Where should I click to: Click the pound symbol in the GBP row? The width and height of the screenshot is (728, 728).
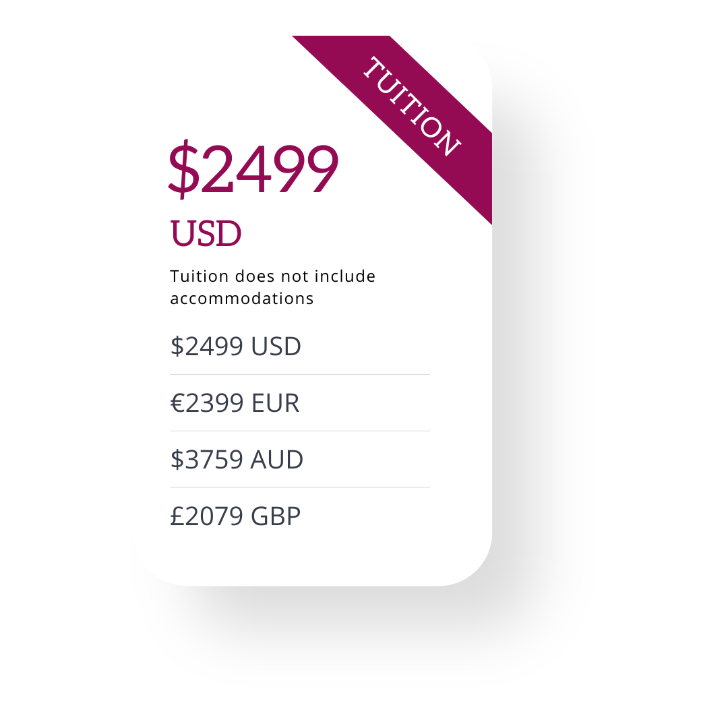[177, 516]
